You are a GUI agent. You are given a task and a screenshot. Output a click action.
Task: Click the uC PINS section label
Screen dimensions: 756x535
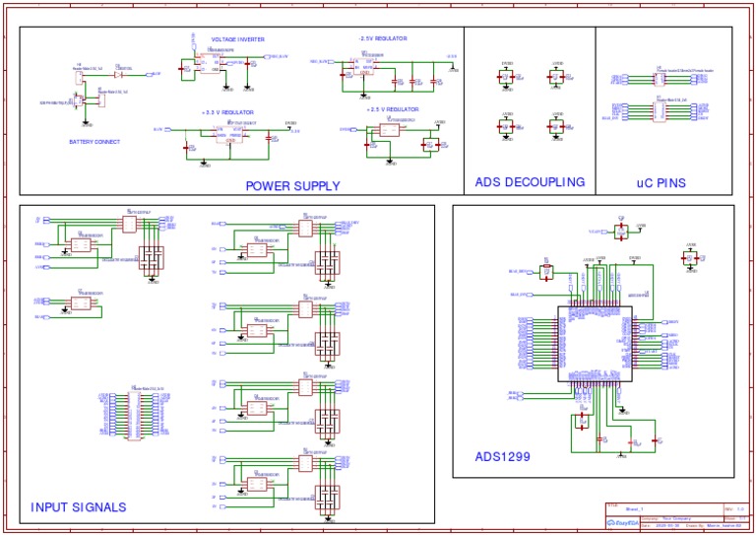pyautogui.click(x=661, y=183)
